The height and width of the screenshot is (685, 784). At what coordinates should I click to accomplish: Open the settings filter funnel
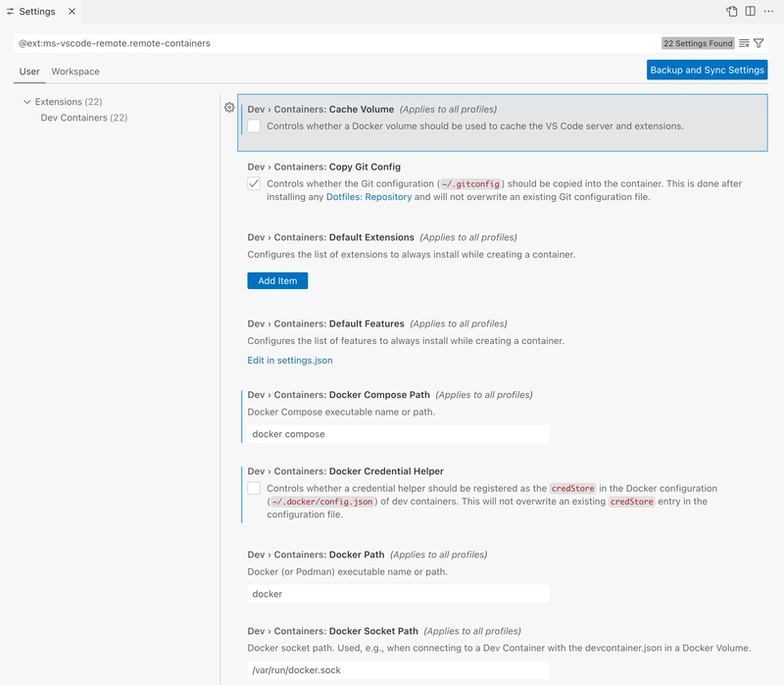point(759,43)
